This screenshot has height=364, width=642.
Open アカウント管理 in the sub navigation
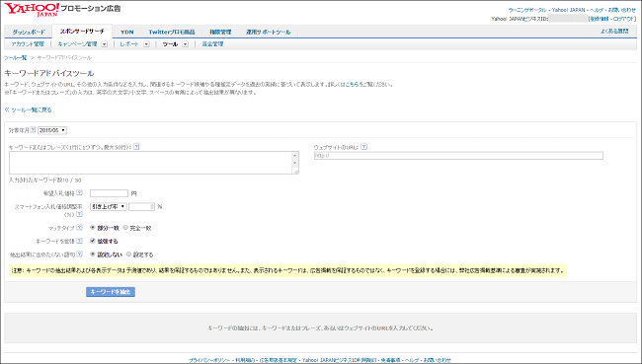[28, 44]
